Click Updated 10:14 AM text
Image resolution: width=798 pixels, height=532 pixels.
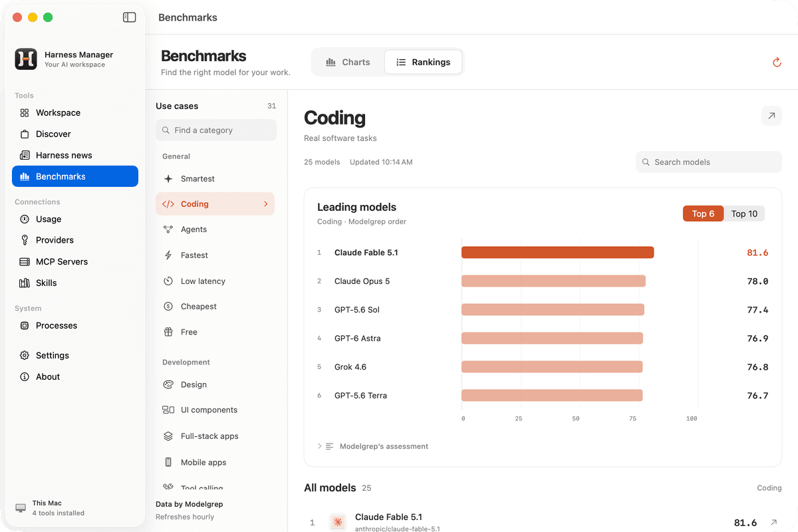coord(381,162)
